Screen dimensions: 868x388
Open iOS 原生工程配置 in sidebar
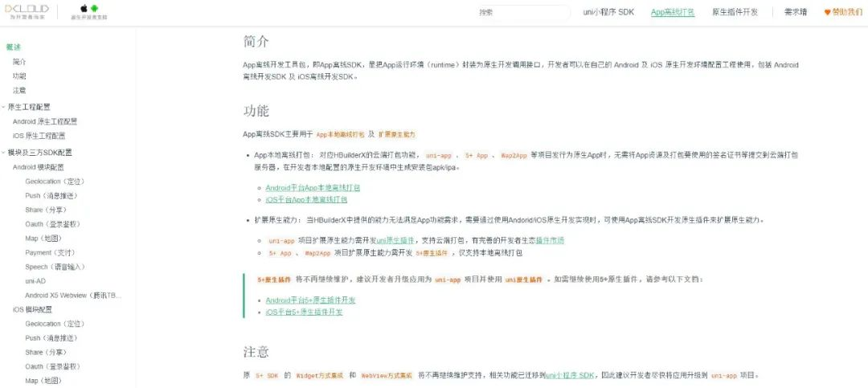pos(39,136)
